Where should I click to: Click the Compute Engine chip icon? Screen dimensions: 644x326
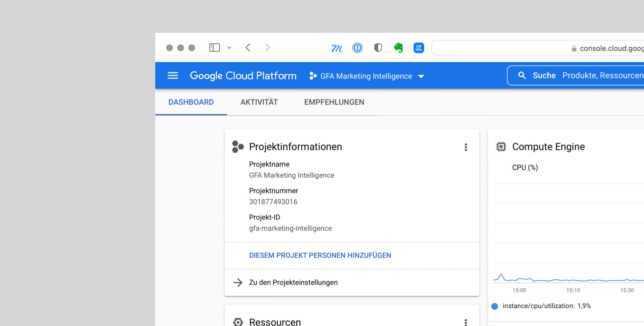tap(501, 147)
